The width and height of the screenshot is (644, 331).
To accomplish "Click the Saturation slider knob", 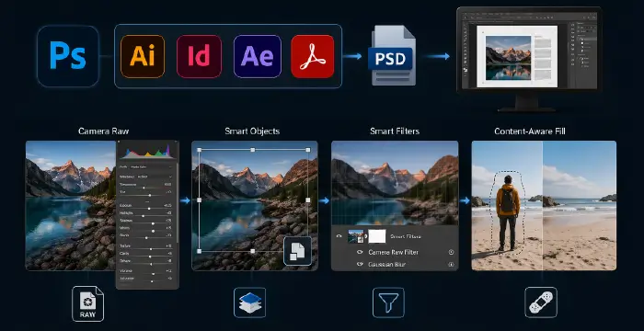I will point(152,281).
